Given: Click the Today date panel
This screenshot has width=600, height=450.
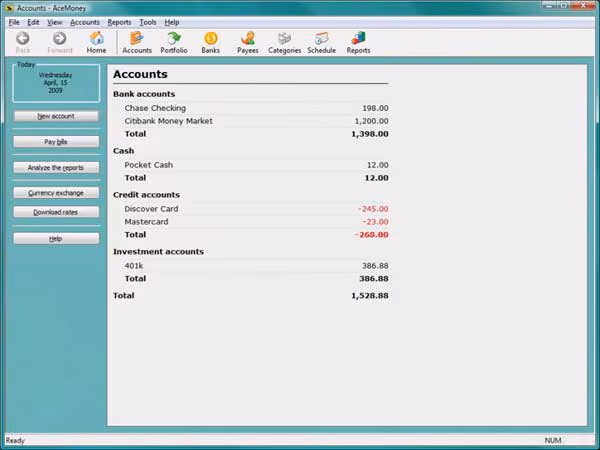Looking at the screenshot, I should tap(56, 82).
